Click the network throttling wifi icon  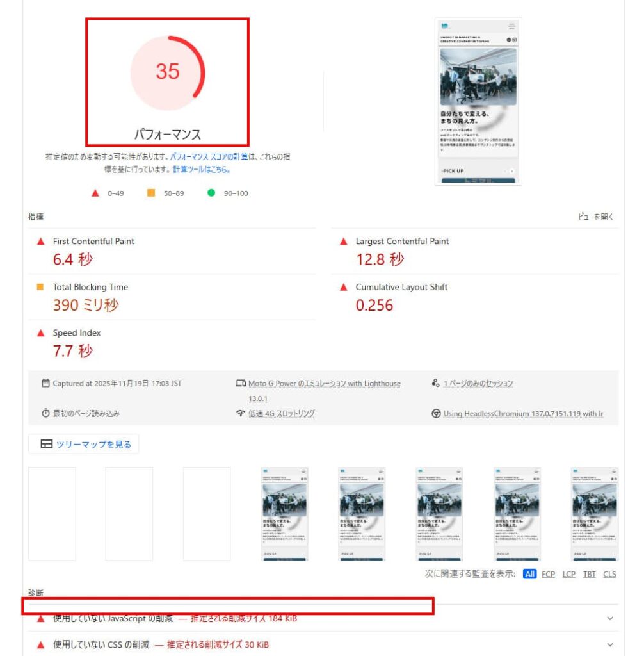click(x=241, y=413)
